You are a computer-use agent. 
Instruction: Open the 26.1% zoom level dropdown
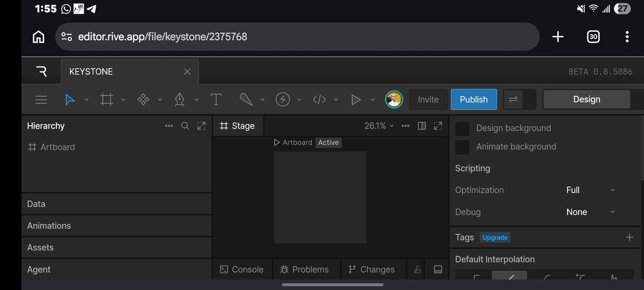[x=379, y=126]
